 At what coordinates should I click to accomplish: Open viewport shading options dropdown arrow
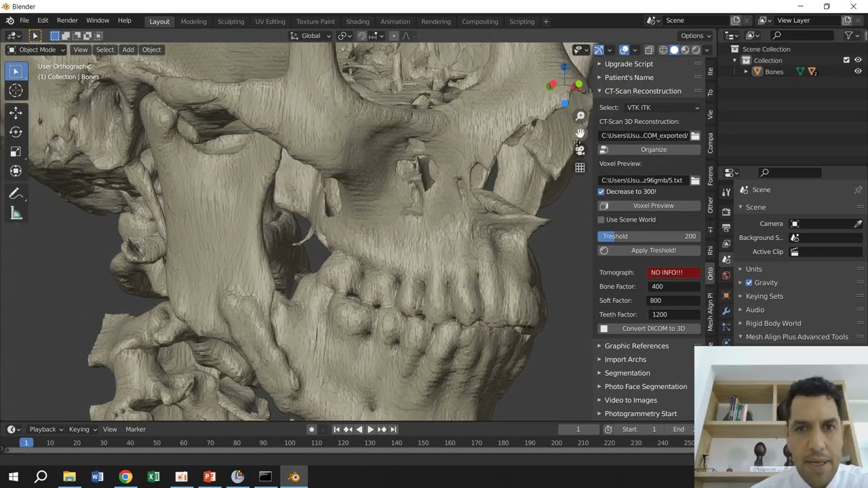707,50
